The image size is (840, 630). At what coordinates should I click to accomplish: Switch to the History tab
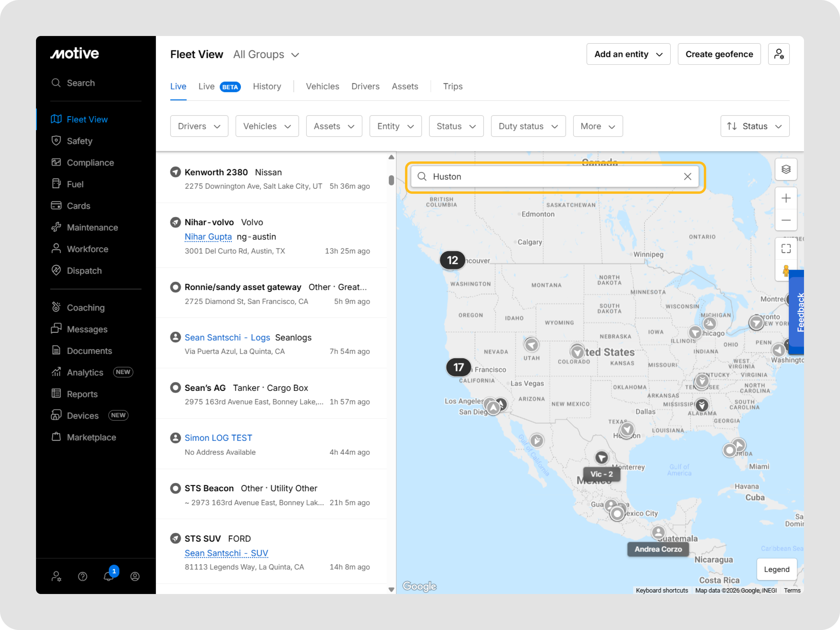pyautogui.click(x=267, y=87)
